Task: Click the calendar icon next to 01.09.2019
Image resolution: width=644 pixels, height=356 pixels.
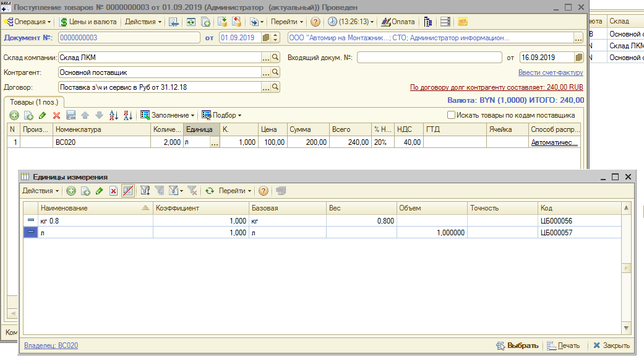Action: coord(266,38)
